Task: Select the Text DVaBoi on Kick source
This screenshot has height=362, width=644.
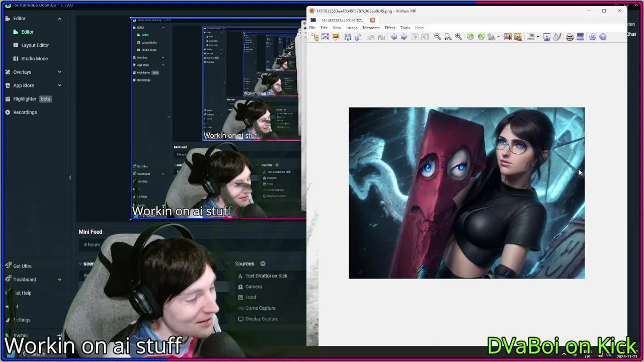Action: click(x=266, y=276)
